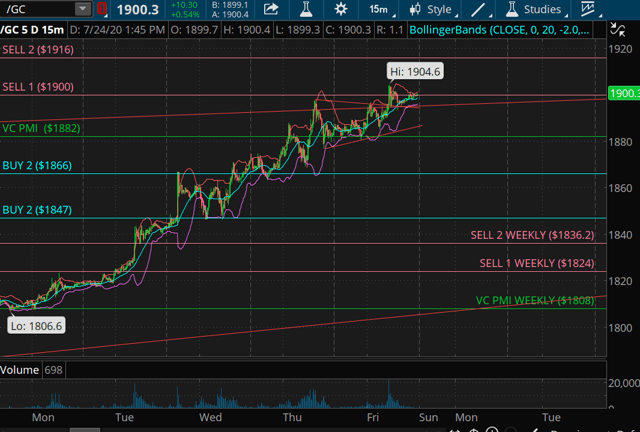This screenshot has width=640, height=432.
Task: Click the ask price A: 1900.4
Action: pos(230,15)
